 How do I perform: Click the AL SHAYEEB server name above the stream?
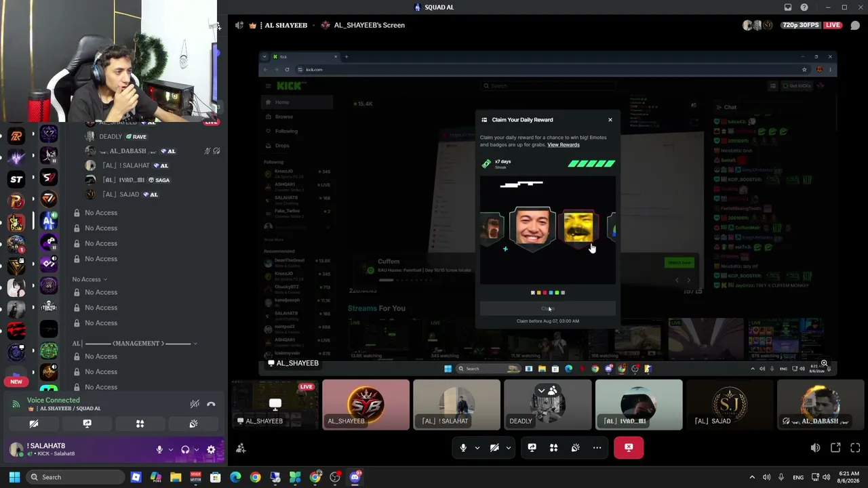pos(285,25)
